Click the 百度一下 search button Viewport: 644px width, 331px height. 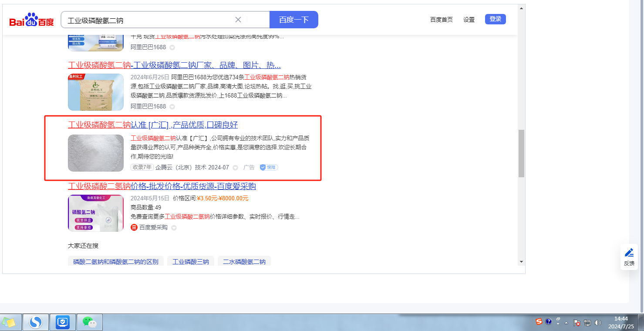294,20
